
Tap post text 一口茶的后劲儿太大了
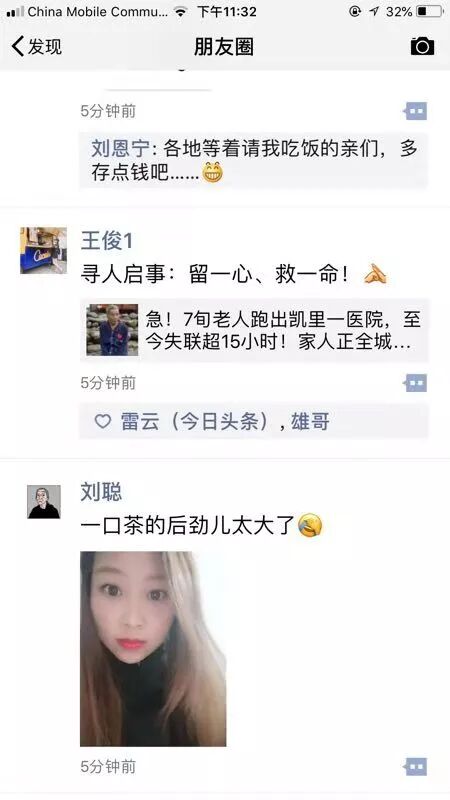(x=188, y=526)
